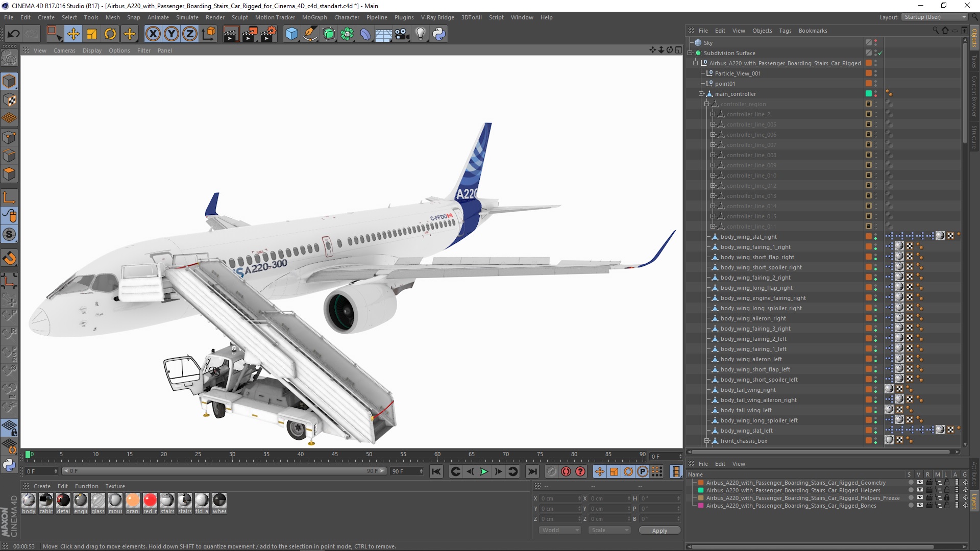Screen dimensions: 980x551
Task: Go to start of animation
Action: click(x=436, y=471)
